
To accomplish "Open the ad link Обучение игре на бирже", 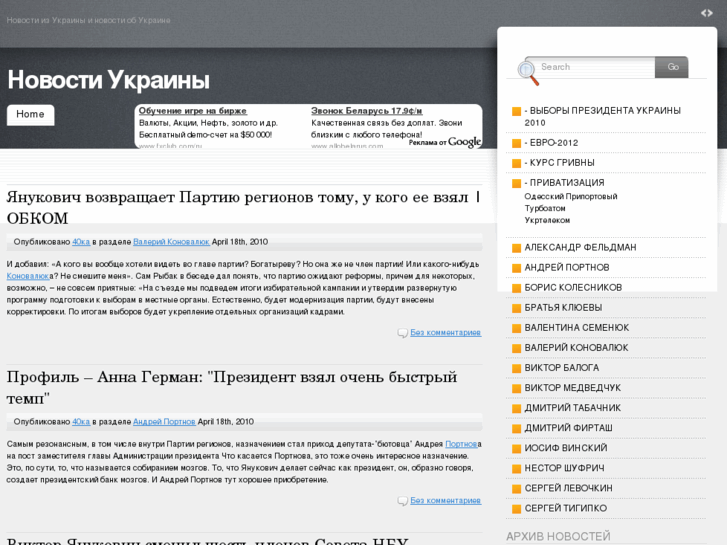I will [192, 111].
